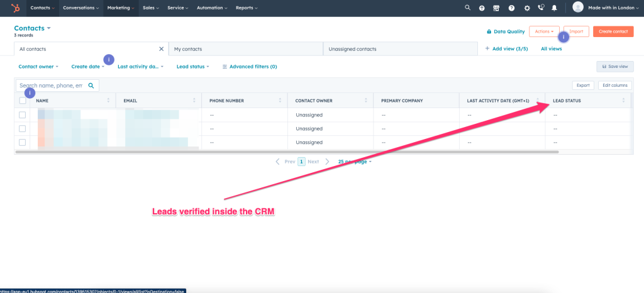Screen dimensions: 644x293
Task: Click the calling phone icon
Action: [x=540, y=8]
